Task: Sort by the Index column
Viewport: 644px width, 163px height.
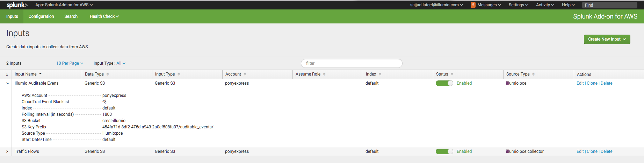Action: [x=373, y=74]
